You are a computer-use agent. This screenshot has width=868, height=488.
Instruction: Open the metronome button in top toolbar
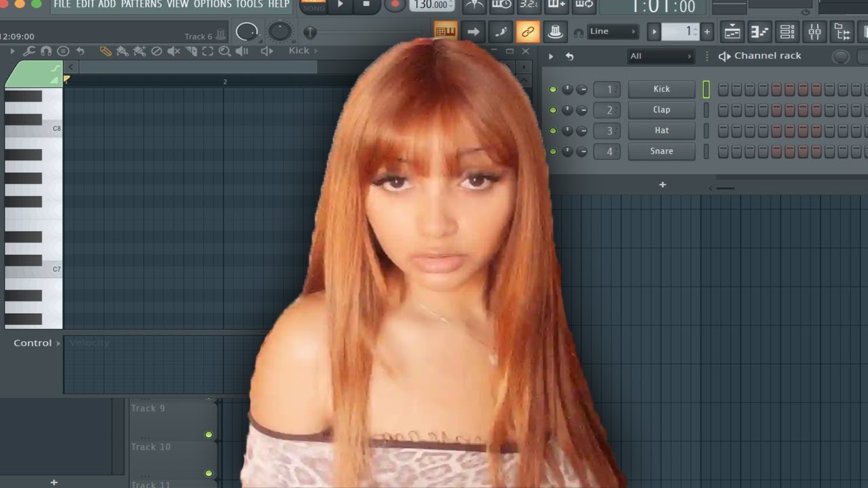(x=475, y=5)
